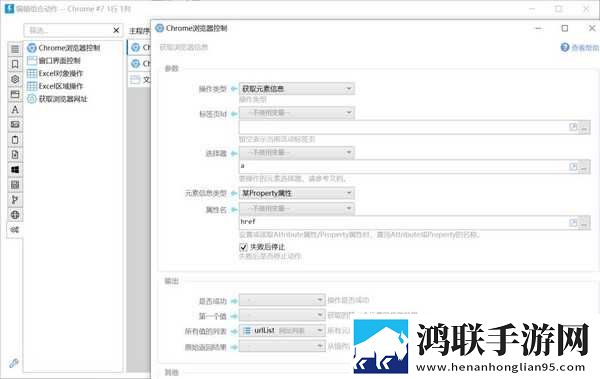The image size is (600, 379).
Task: Click the 标签页Id text input field
Action: point(404,127)
